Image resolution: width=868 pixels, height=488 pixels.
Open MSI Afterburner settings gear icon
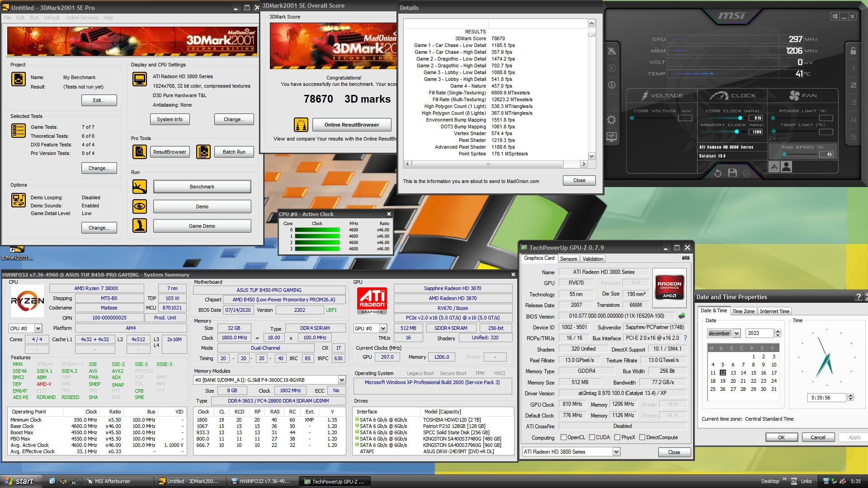pyautogui.click(x=611, y=120)
